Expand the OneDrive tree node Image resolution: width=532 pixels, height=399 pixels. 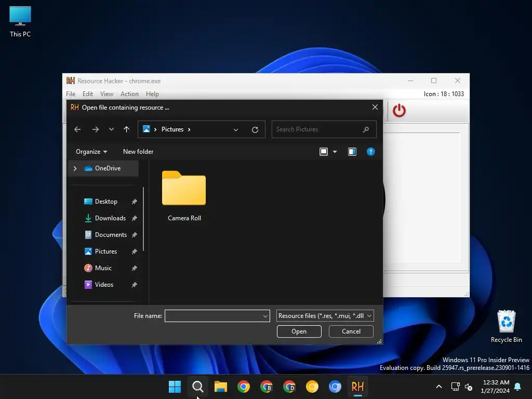click(x=75, y=168)
